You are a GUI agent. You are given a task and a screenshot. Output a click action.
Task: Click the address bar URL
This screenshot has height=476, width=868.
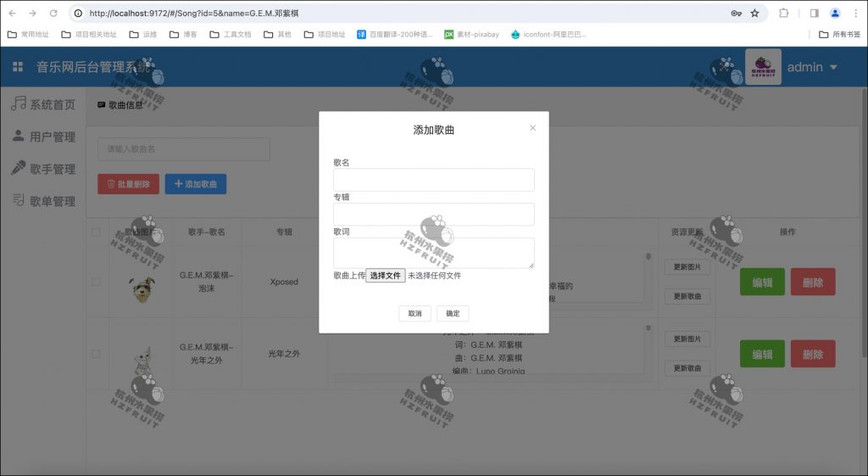tap(194, 13)
